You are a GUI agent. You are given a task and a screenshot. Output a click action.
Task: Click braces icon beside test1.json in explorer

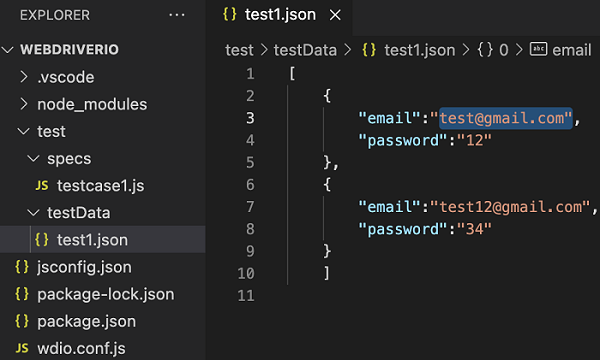point(42,240)
